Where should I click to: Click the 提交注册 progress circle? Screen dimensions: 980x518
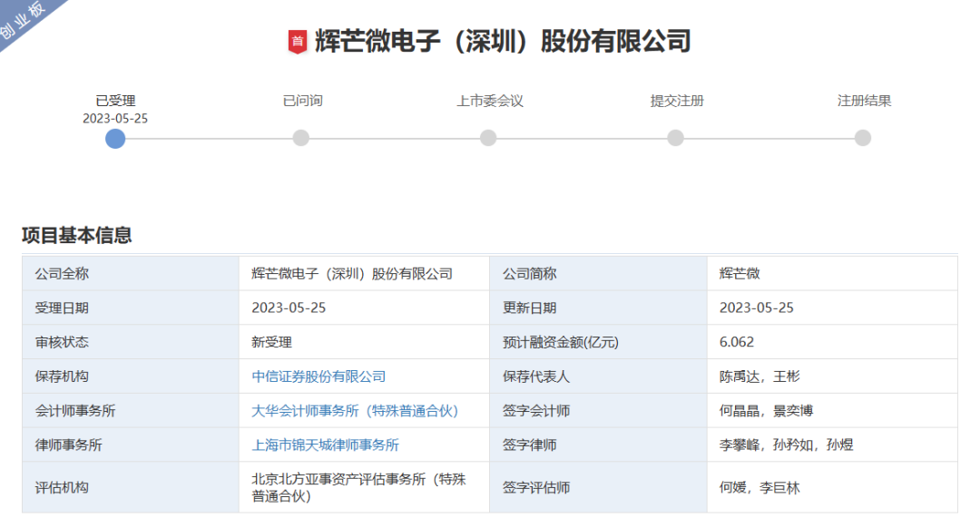point(676,138)
